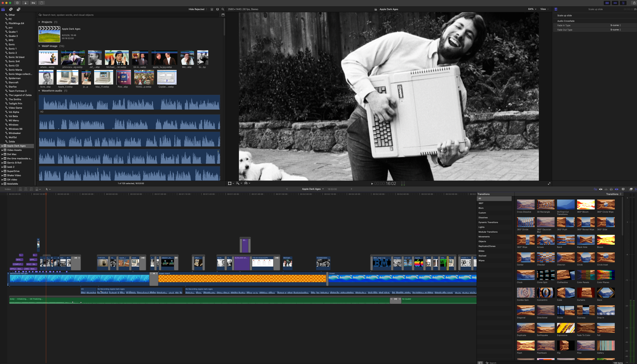Viewport: 637px width, 364px height.
Task: Open the timeline Index button
Action: 8,189
